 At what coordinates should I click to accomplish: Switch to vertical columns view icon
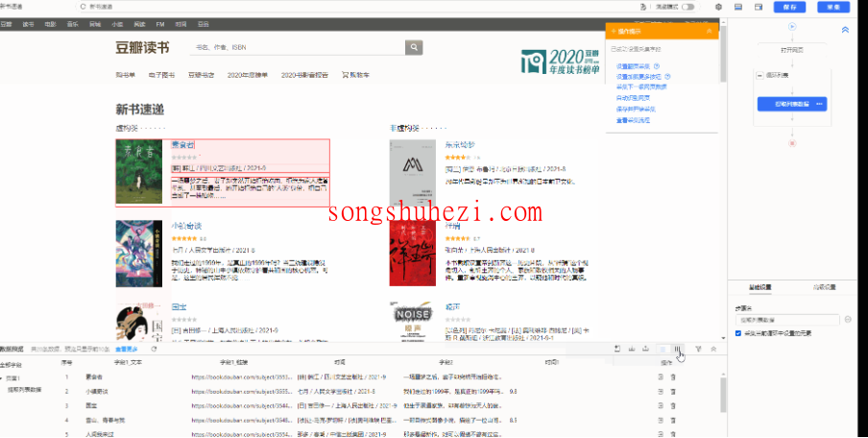(x=677, y=349)
